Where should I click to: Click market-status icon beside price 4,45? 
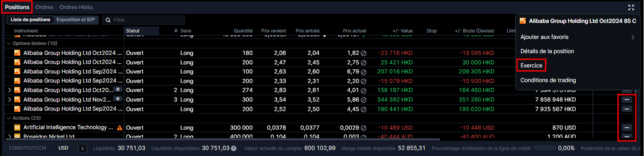(x=364, y=109)
